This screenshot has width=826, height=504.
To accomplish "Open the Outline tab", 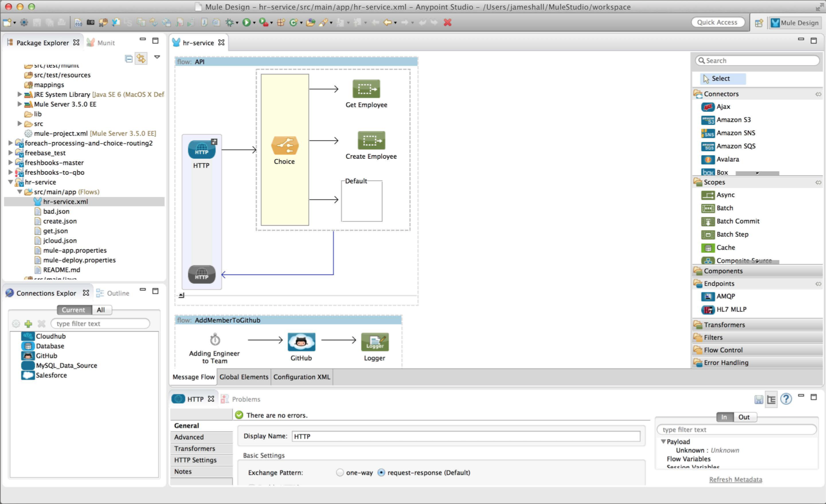I will [x=113, y=293].
